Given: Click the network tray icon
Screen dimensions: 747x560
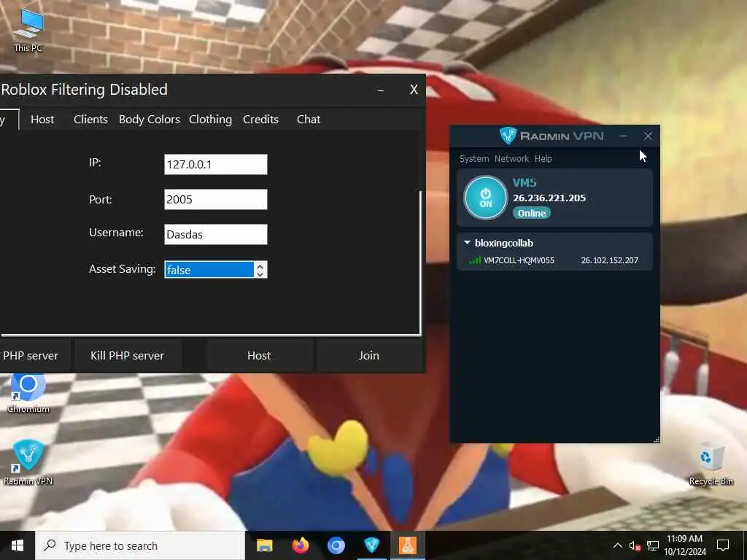Looking at the screenshot, I should [653, 545].
